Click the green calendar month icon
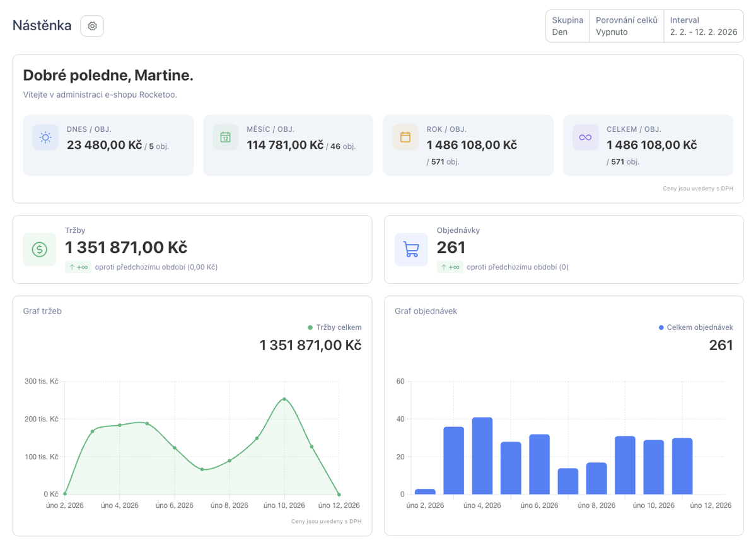The width and height of the screenshot is (756, 545). (225, 137)
